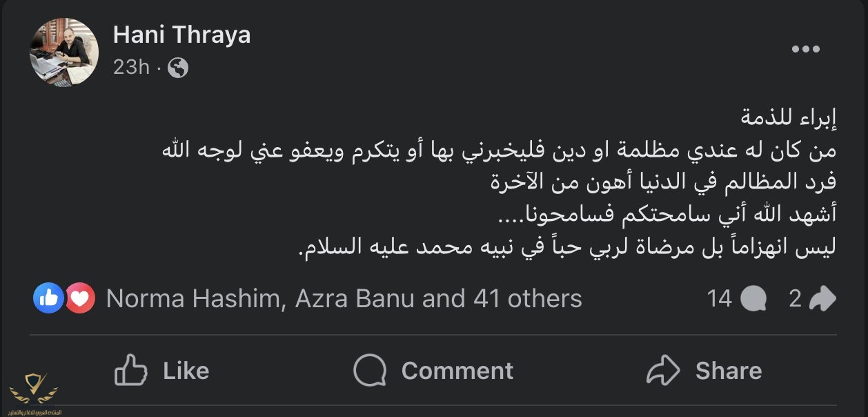868x417 pixels.
Task: Click the blue thumbs-up reaction icon
Action: [49, 299]
